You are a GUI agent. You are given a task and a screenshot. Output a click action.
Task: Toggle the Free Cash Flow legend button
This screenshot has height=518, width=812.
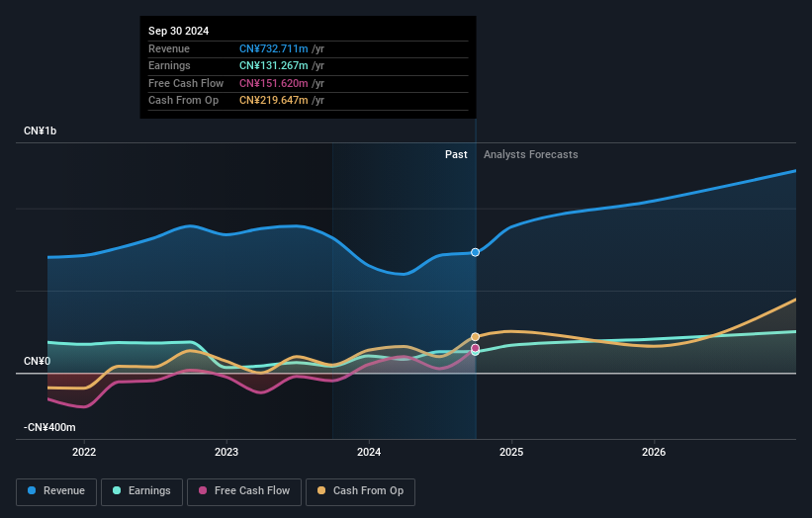coord(244,491)
